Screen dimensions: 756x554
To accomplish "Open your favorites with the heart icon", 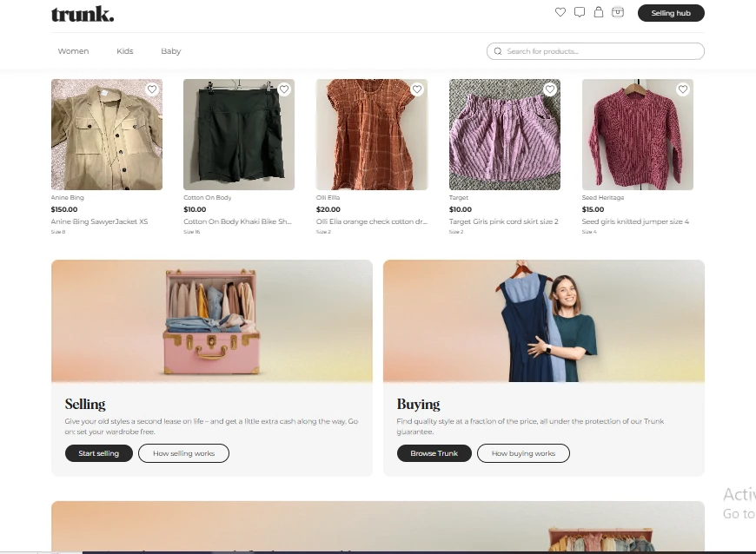I will pos(560,12).
